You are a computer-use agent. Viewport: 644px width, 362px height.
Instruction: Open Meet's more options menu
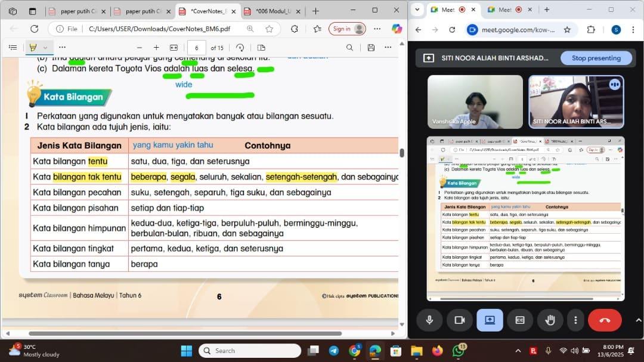point(575,320)
